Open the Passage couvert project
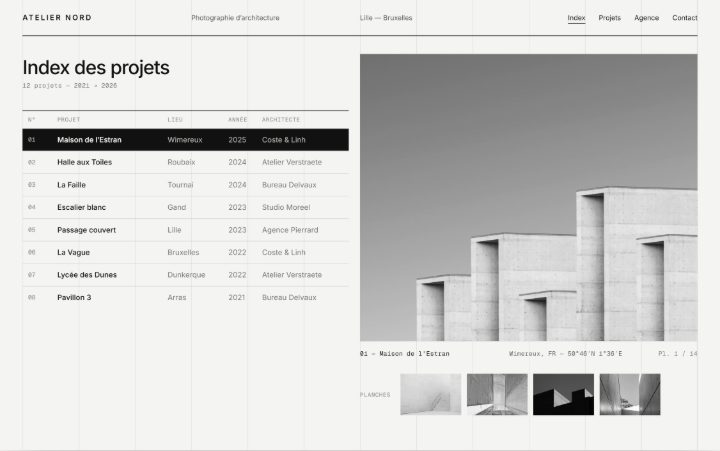This screenshot has width=720, height=451. [x=186, y=230]
